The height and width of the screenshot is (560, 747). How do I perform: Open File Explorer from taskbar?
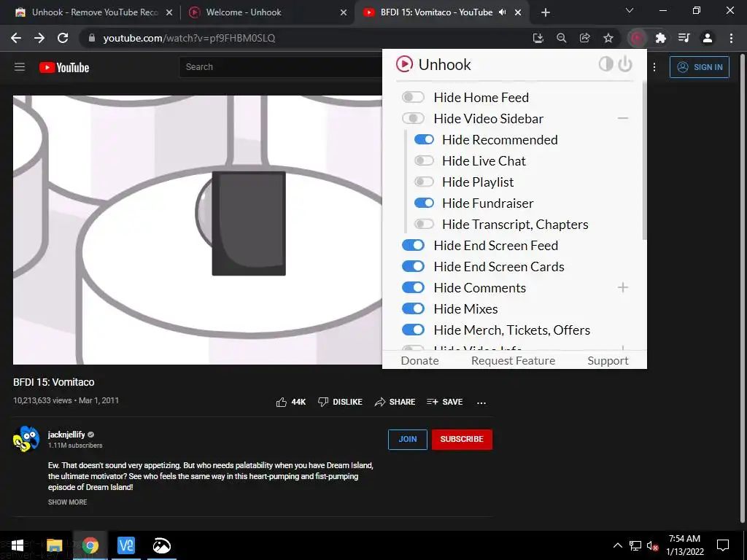(x=54, y=545)
